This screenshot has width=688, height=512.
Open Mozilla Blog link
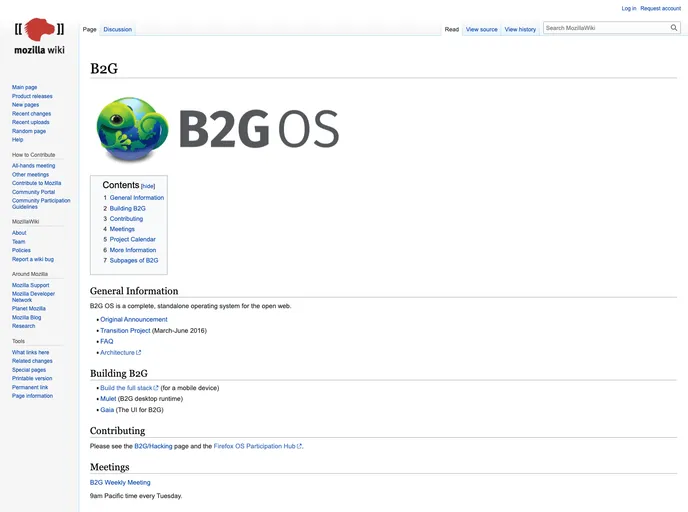point(26,317)
